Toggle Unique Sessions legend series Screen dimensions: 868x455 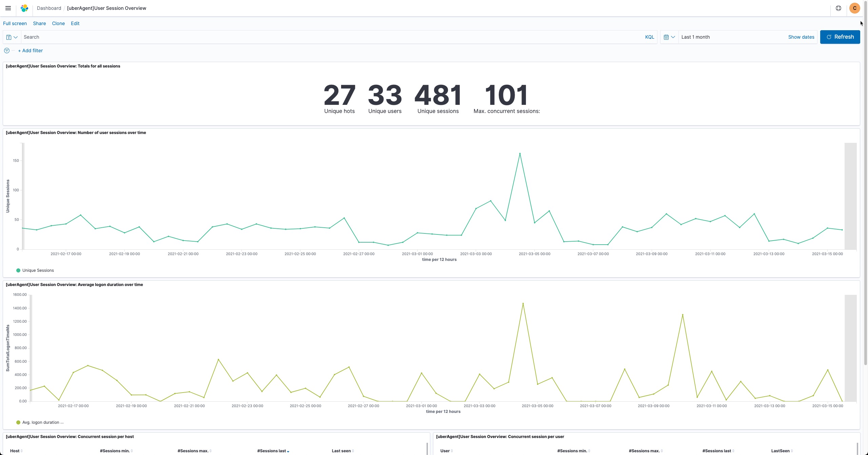38,270
